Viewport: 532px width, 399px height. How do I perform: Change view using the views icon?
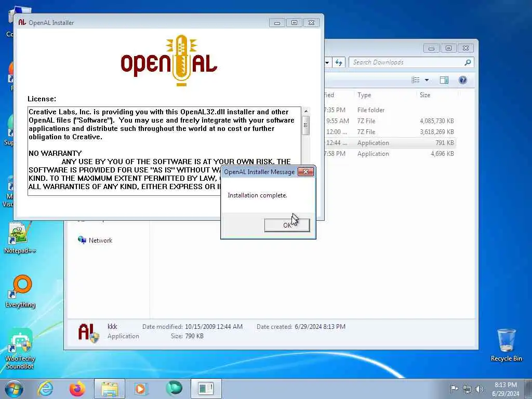(415, 80)
